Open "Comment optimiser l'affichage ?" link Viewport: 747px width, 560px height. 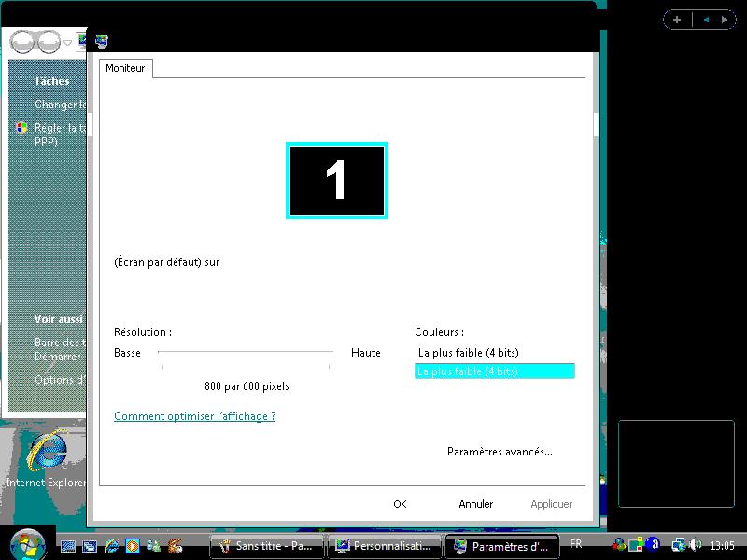pos(194,416)
